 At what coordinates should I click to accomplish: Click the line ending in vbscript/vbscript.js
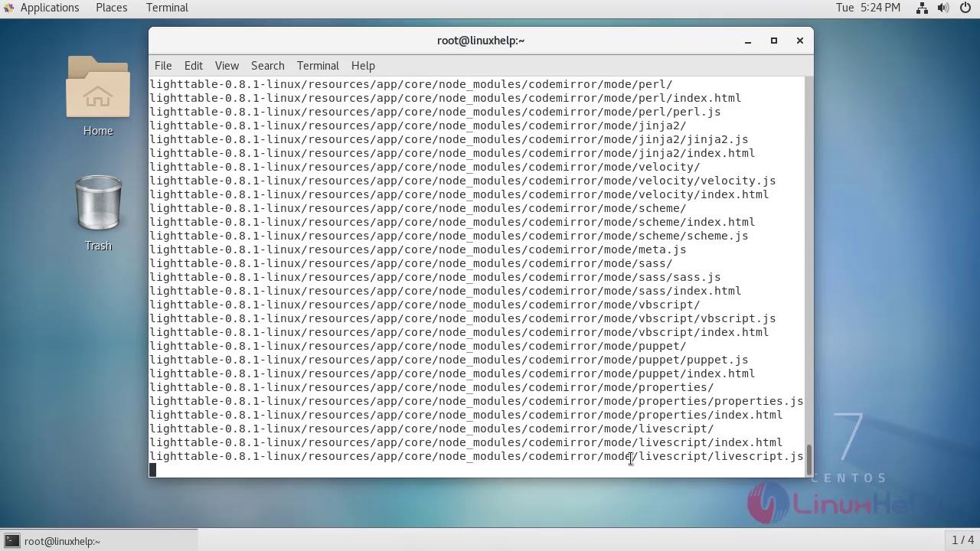(462, 318)
